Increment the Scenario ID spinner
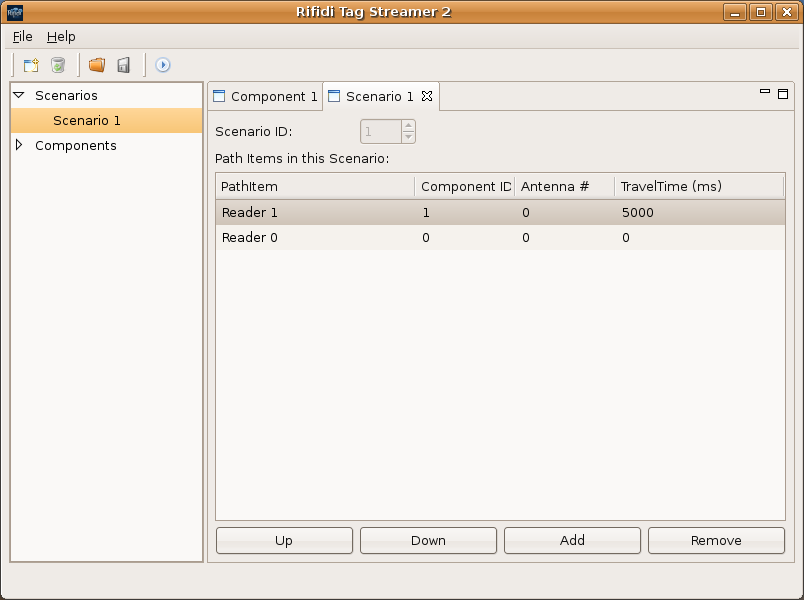Screen dimensions: 804x600 pos(408,126)
